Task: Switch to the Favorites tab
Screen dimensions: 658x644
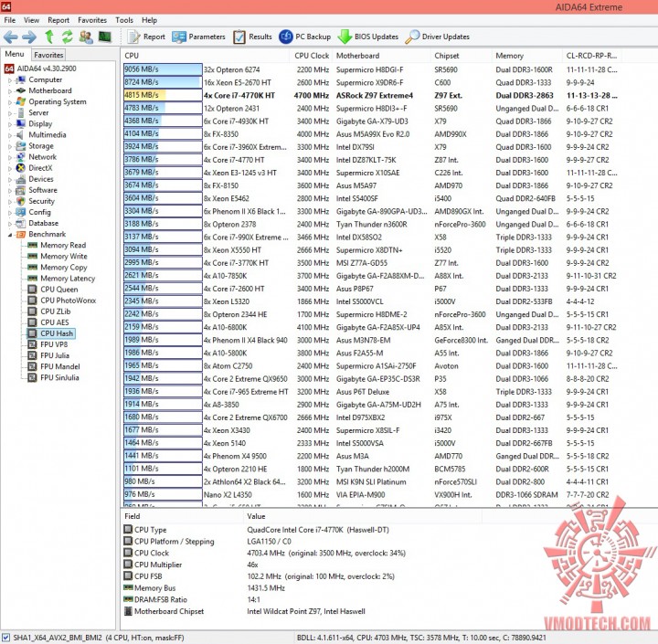Action: [x=48, y=55]
